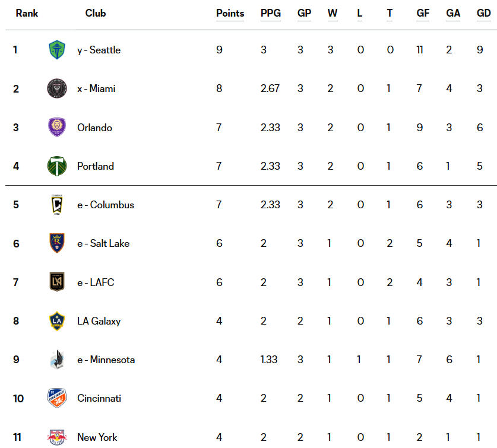The width and height of the screenshot is (497, 448).
Task: Click the Portland Timbers axe logo
Action: pos(57,166)
